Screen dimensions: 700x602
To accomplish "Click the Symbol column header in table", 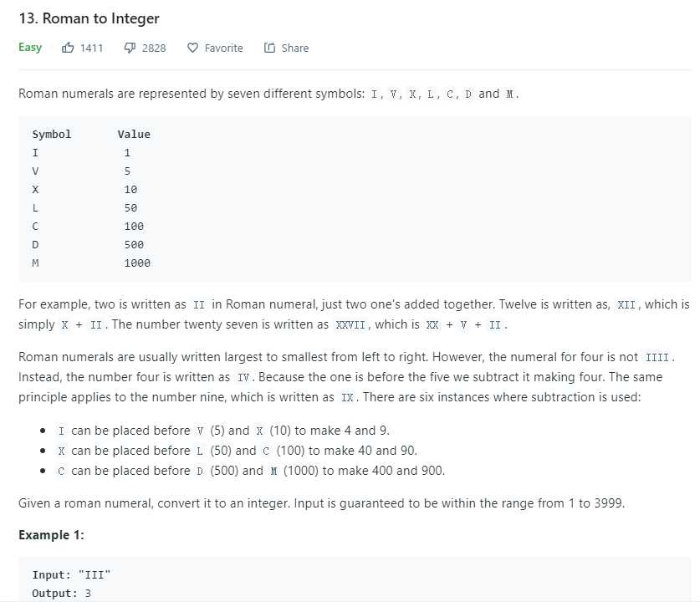I will point(52,134).
